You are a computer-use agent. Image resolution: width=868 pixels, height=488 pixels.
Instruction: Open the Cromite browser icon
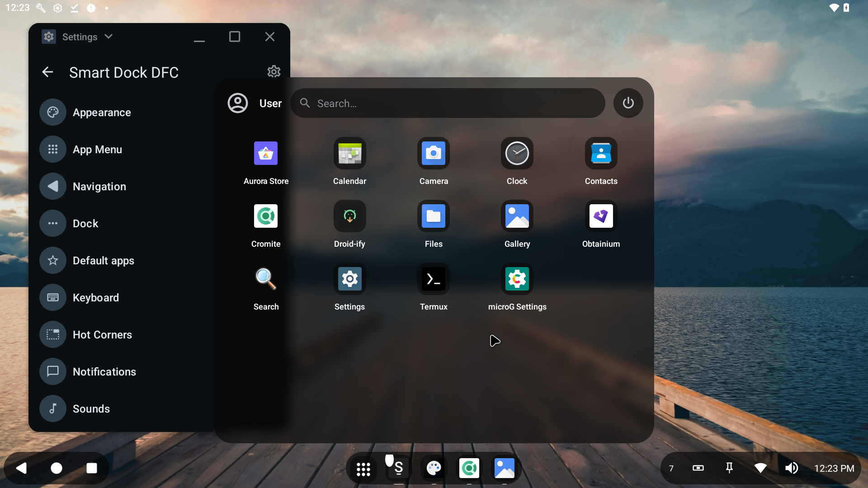coord(266,216)
